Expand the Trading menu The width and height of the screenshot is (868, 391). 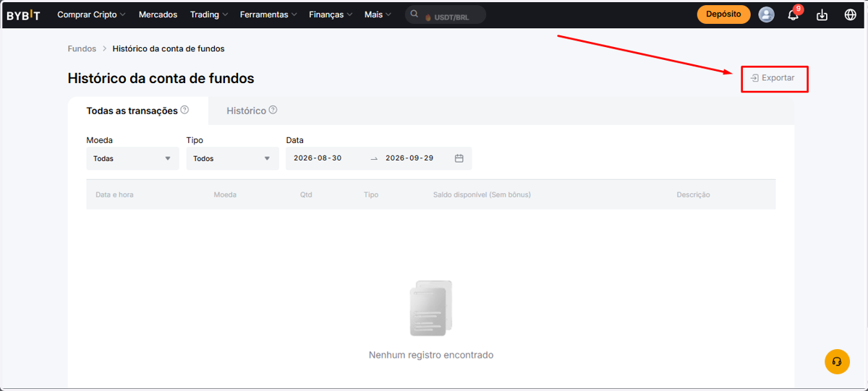209,14
